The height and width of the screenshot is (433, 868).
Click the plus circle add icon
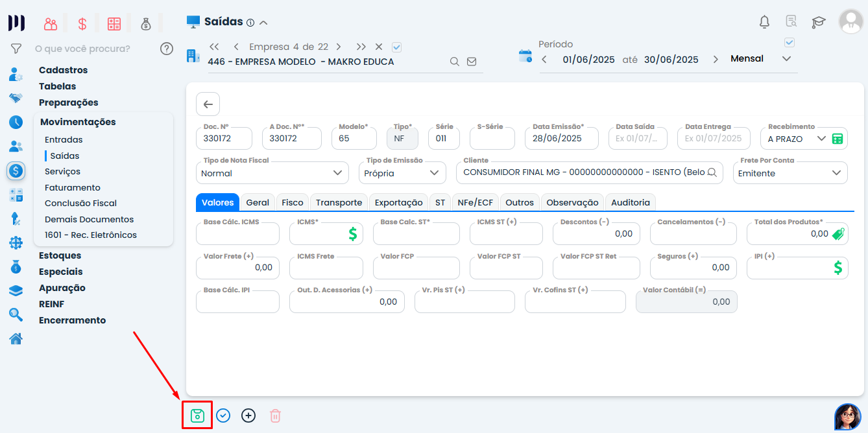click(x=248, y=415)
